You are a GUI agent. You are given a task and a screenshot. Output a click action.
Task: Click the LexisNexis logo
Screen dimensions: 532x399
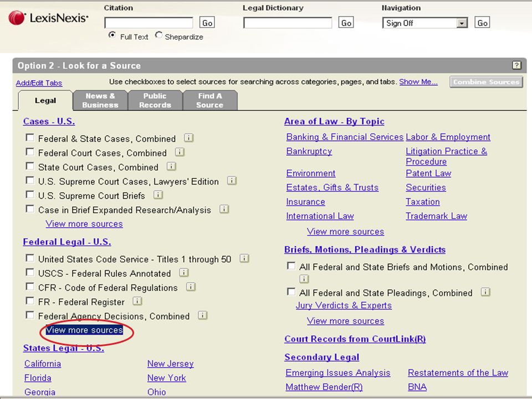[x=48, y=18]
